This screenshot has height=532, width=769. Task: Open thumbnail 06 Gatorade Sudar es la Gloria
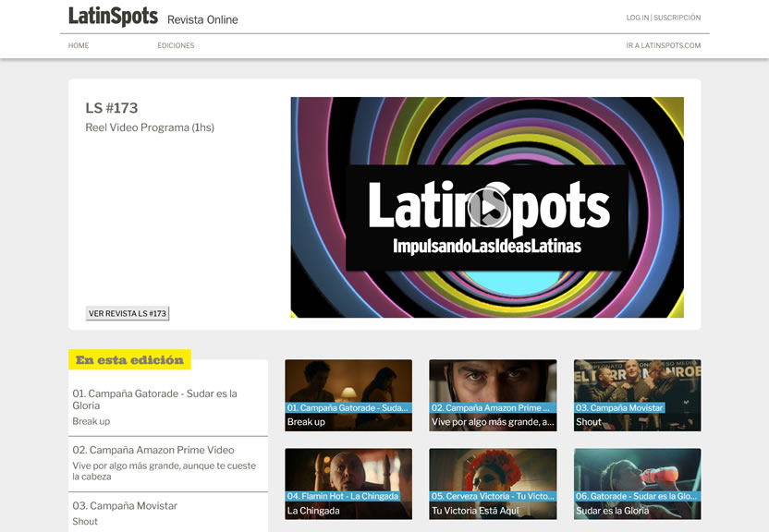point(638,484)
